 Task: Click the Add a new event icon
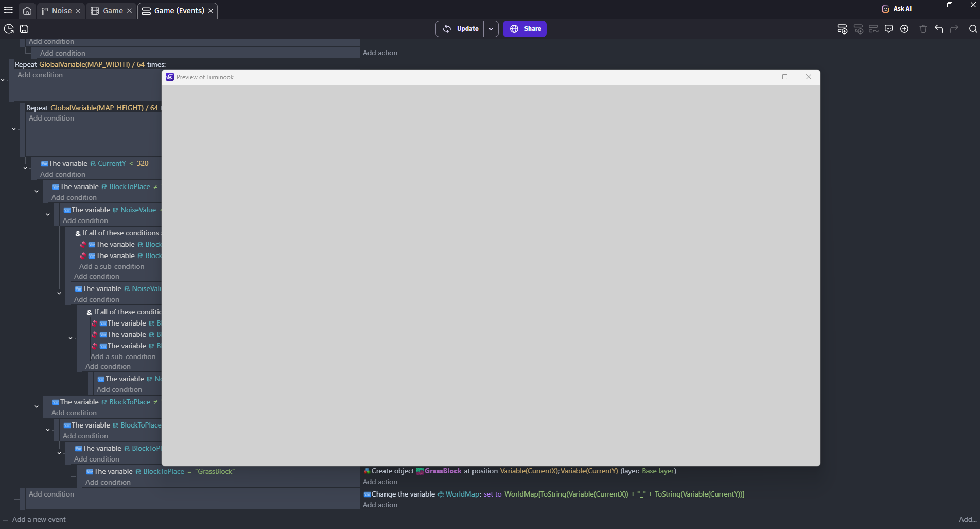pos(842,29)
